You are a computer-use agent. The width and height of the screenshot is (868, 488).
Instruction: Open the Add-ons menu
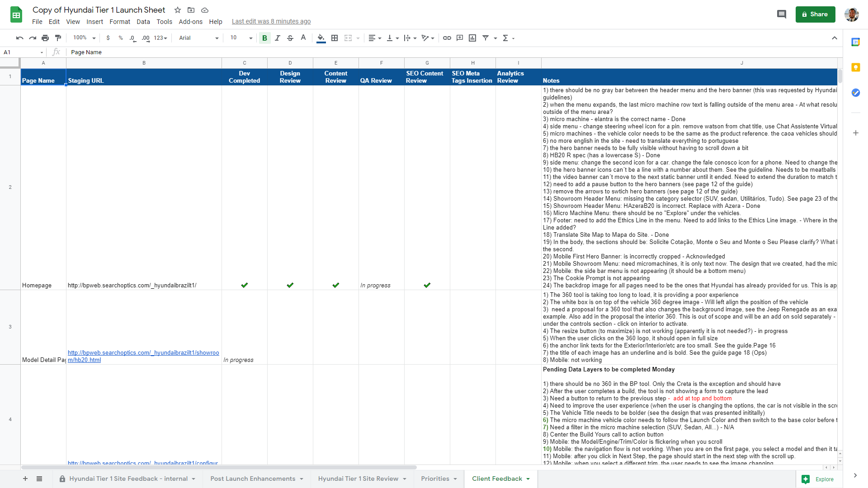point(190,22)
